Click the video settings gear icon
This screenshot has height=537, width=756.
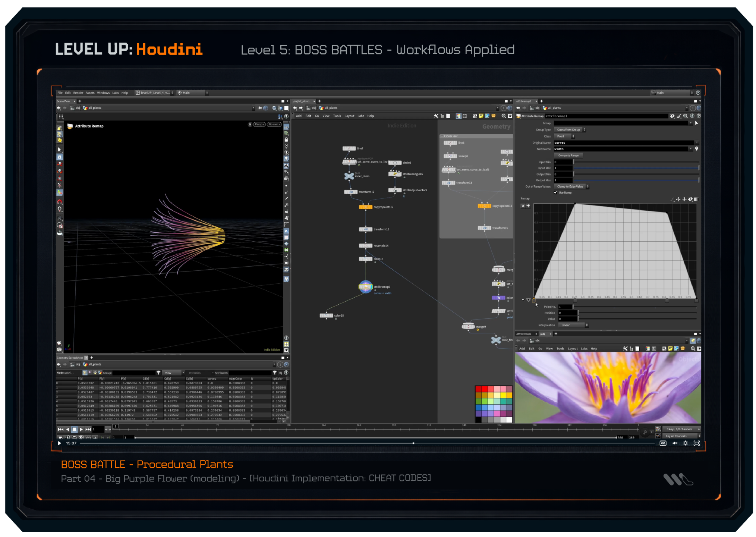tap(685, 443)
